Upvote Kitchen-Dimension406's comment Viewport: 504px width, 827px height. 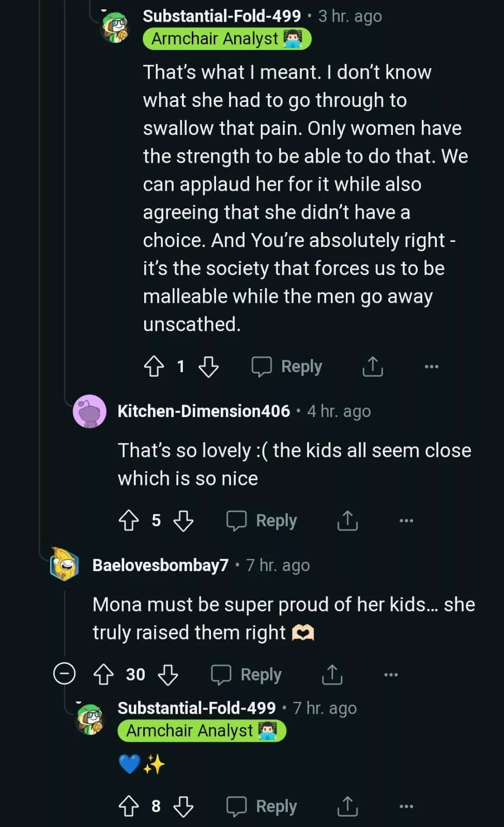tap(129, 520)
